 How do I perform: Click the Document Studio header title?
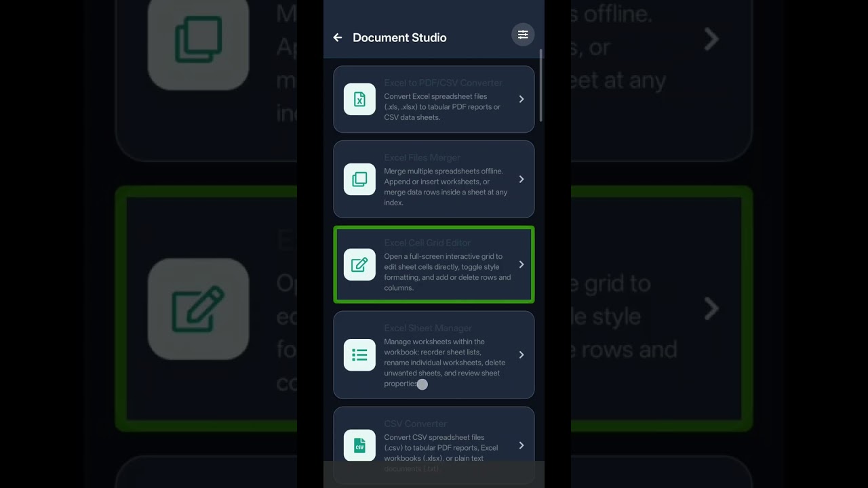(x=399, y=38)
